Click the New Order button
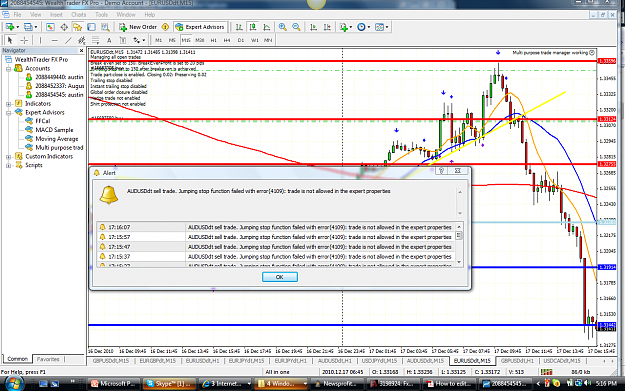Screen dimensions: 625x391 click(x=138, y=27)
